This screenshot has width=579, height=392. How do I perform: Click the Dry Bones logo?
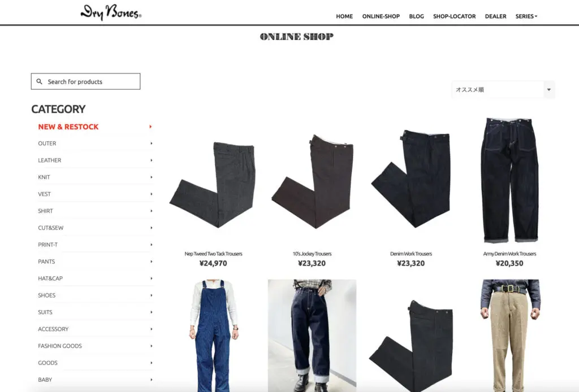(111, 12)
